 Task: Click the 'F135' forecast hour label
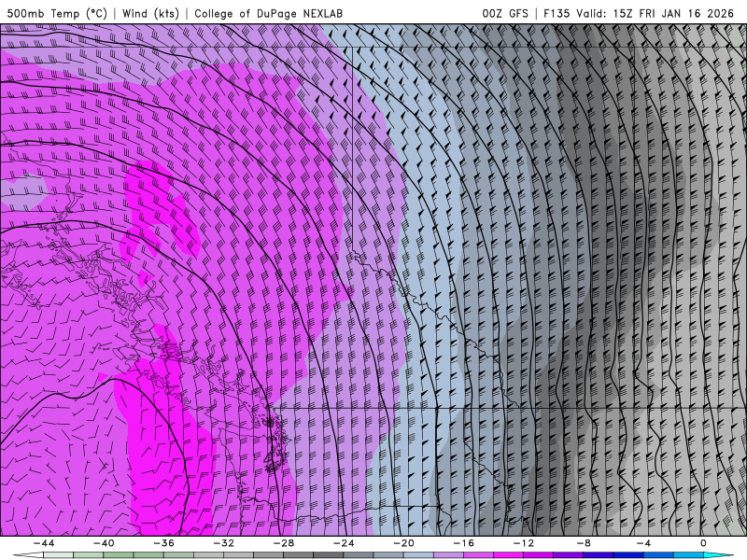[x=557, y=13]
